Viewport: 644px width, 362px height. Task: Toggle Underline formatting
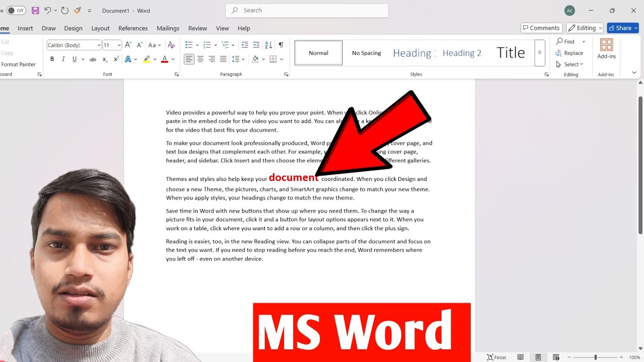74,59
